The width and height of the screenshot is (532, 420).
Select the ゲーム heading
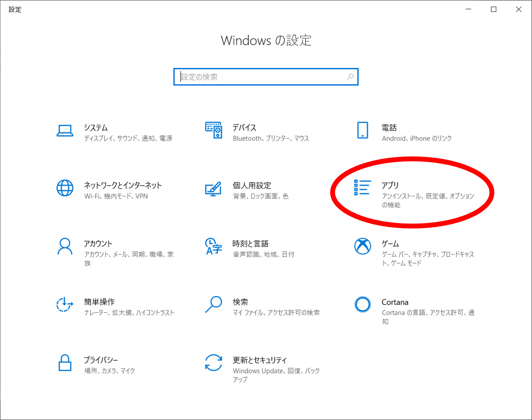click(x=390, y=244)
